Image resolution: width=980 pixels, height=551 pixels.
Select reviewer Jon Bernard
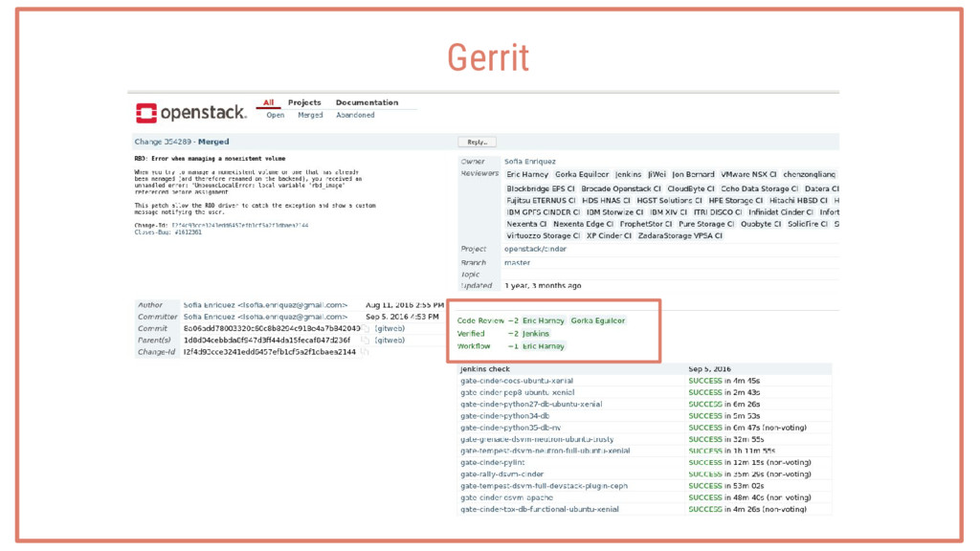(693, 174)
